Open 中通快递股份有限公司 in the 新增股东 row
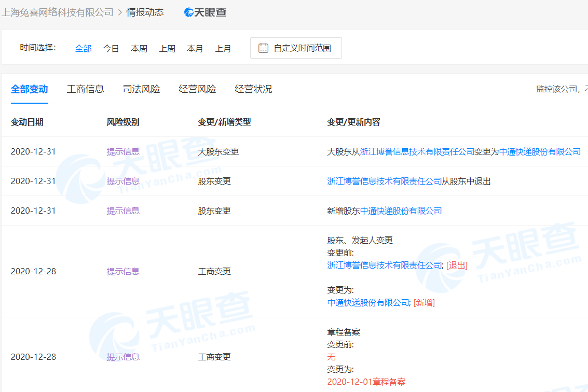588x392 pixels. (401, 211)
